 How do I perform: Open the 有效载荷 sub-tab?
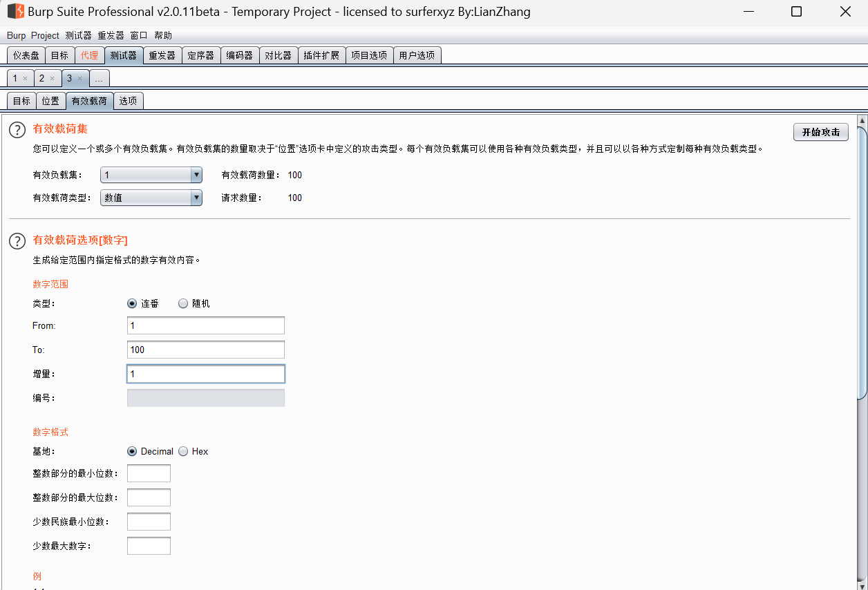[89, 101]
